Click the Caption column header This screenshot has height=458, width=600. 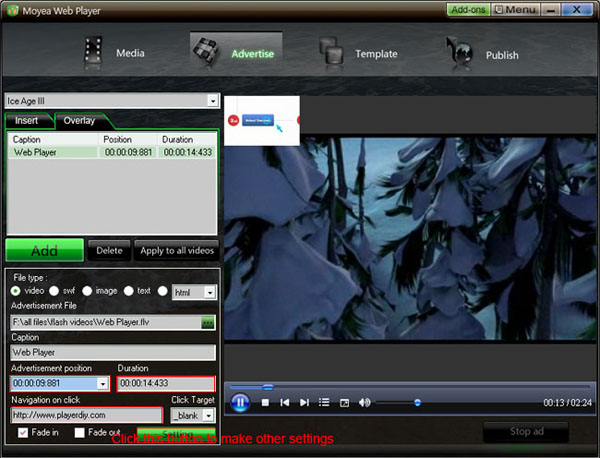pos(53,140)
